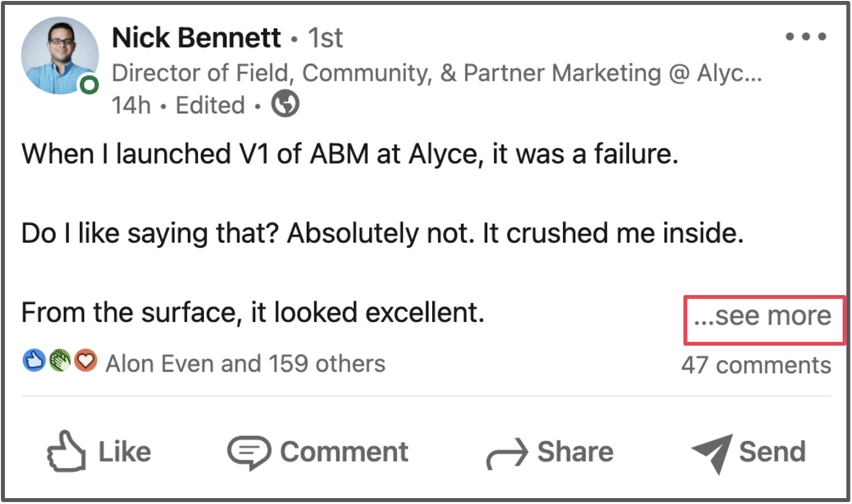The image size is (852, 504).
Task: Click the Edited label on post
Action: pos(210,105)
